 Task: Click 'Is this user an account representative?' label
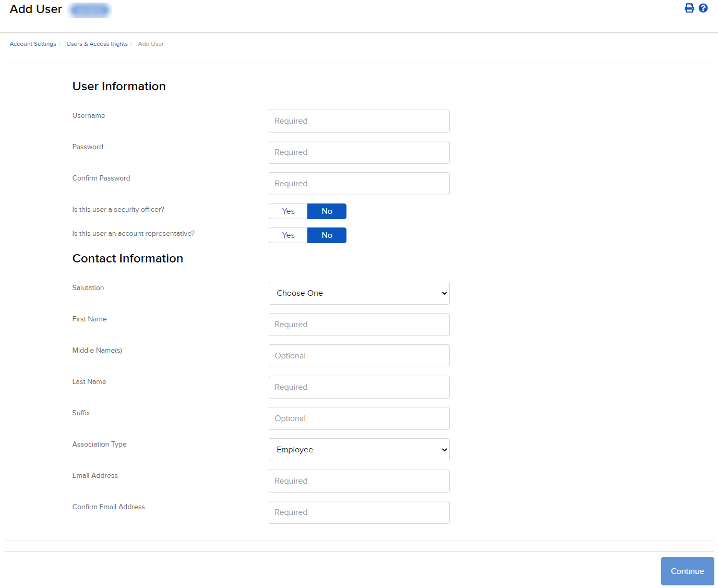click(x=133, y=234)
